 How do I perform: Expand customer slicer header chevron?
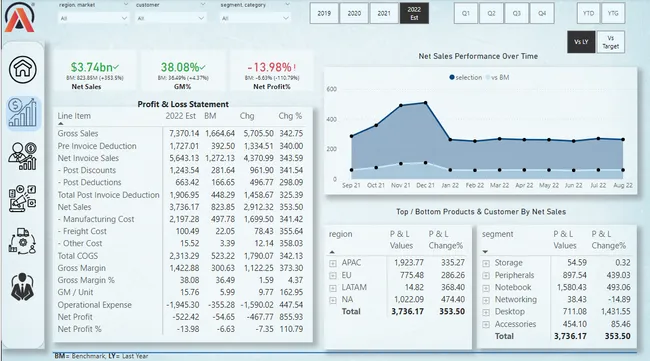coord(203,5)
